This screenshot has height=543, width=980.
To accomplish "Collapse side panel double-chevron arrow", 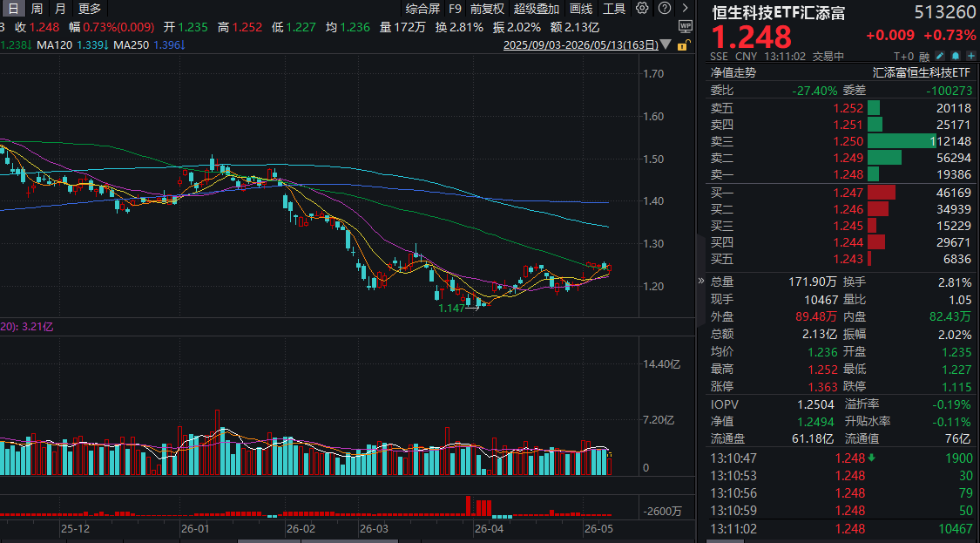I will coord(700,281).
